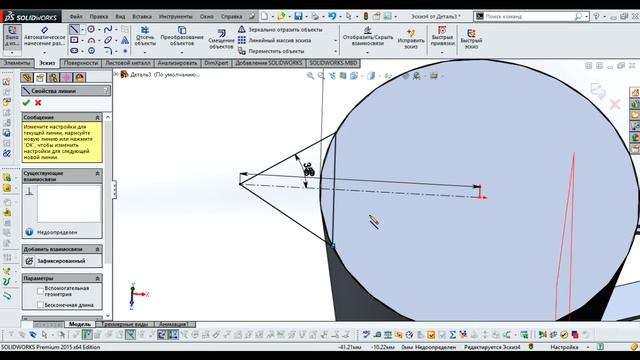Select the sketch Point tool
The image size is (640, 360).
tap(125, 51)
